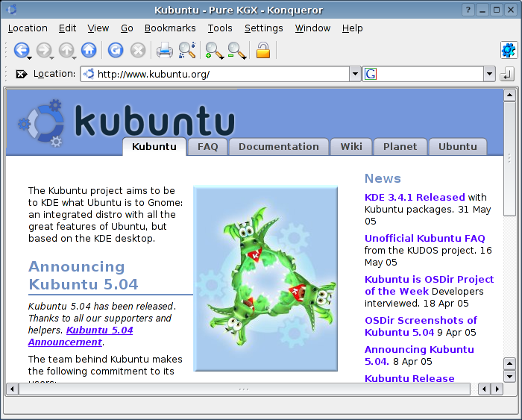Open the Settings menu
The height and width of the screenshot is (420, 522).
[264, 28]
